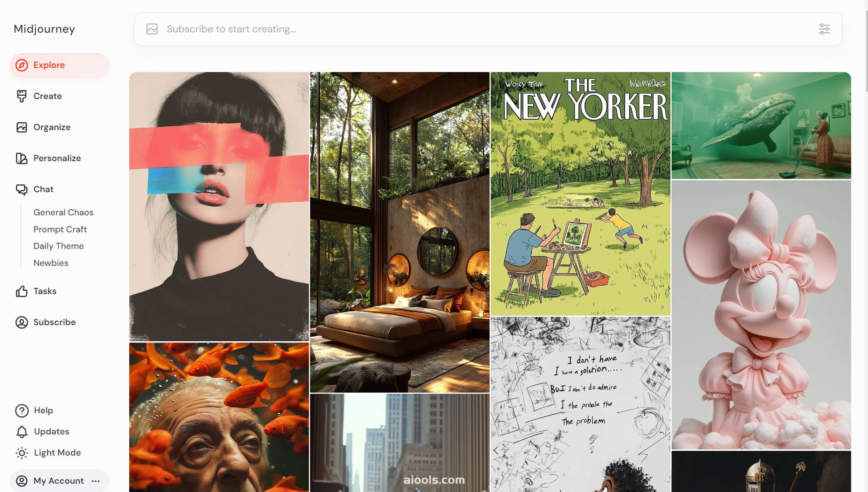Image resolution: width=868 pixels, height=492 pixels.
Task: Open the New Yorker cover illustration
Action: [x=580, y=194]
